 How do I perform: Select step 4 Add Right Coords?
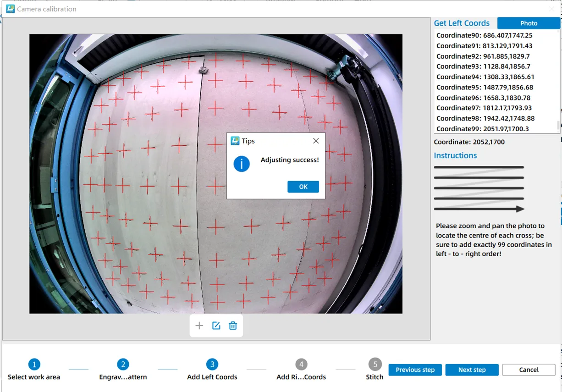301,364
